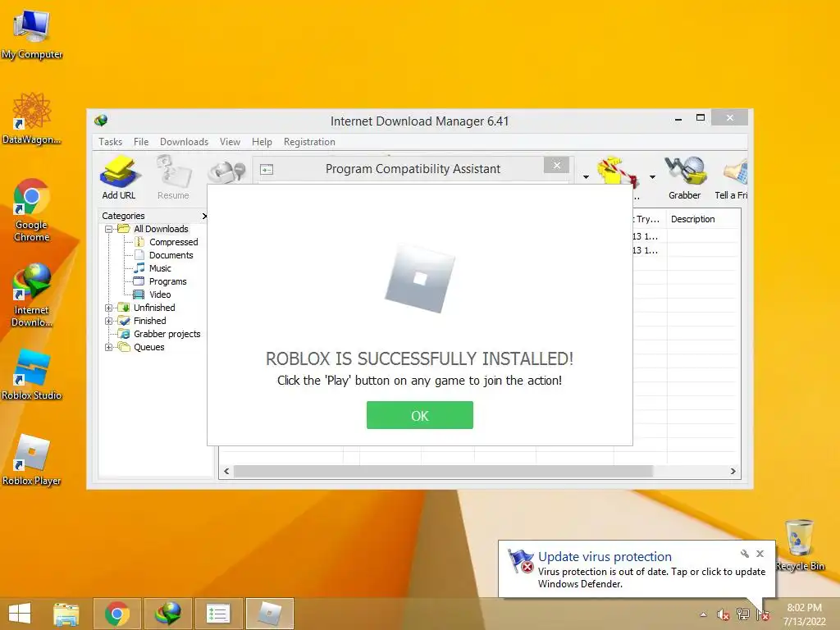
Task: Open the Tasks menu
Action: coord(111,142)
